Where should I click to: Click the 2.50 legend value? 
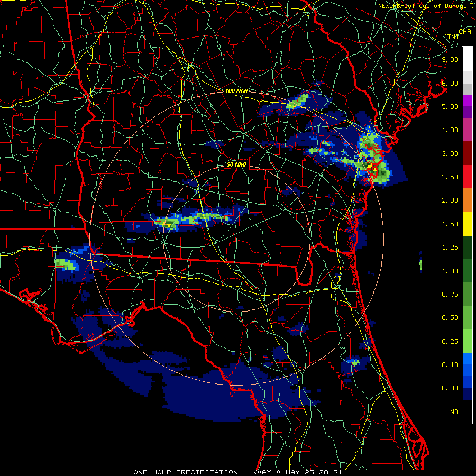coord(450,177)
